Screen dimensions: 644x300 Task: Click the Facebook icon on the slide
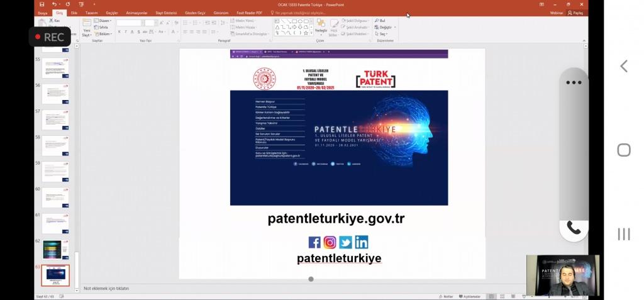(314, 242)
